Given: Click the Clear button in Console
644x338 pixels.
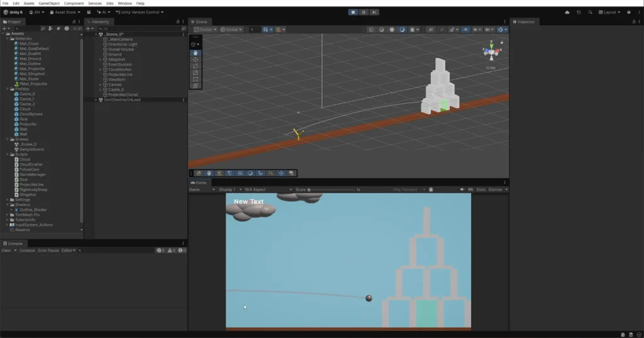Looking at the screenshot, I should [6, 251].
